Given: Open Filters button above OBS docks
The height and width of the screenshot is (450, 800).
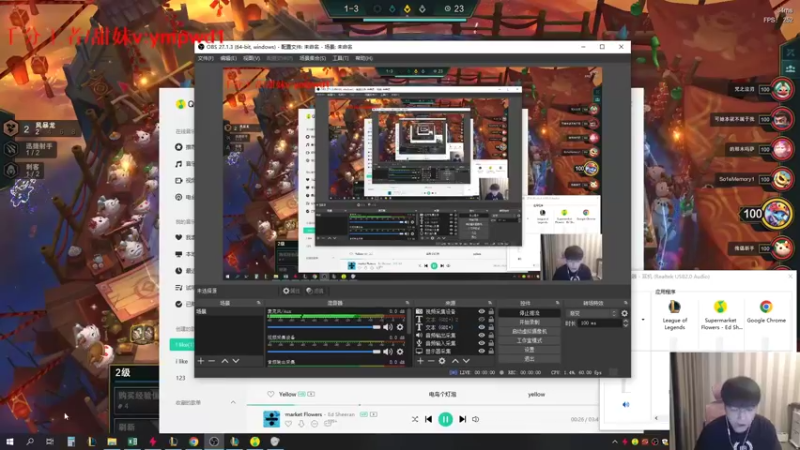Looking at the screenshot, I should (315, 291).
